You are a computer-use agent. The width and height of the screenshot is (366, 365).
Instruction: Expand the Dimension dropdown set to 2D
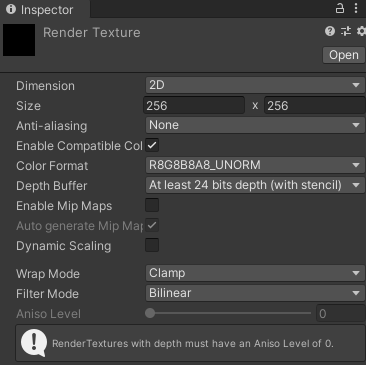tap(255, 85)
